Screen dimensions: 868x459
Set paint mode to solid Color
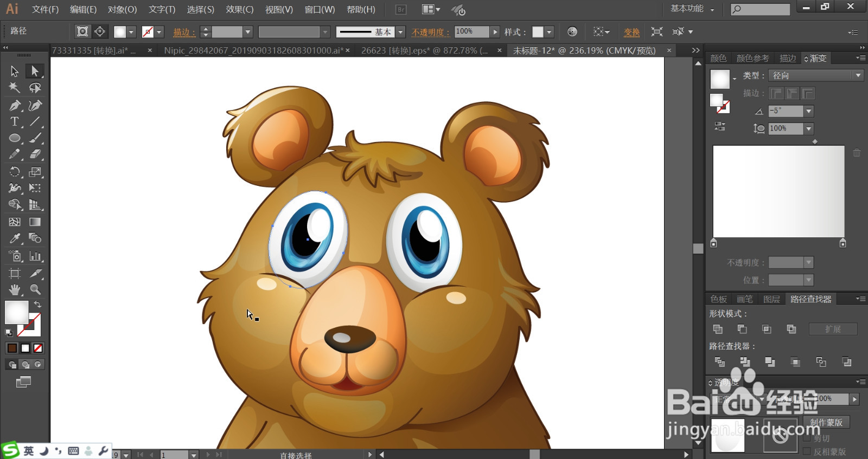pos(12,348)
